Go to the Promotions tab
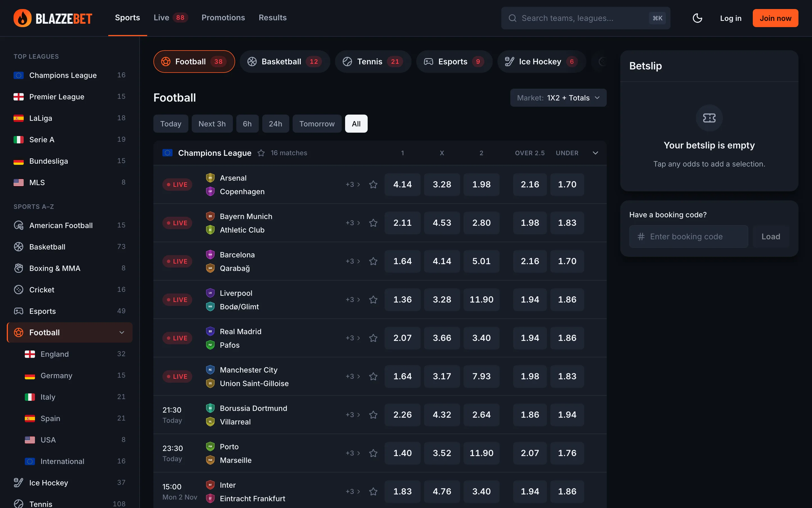The image size is (812, 508). click(x=223, y=18)
